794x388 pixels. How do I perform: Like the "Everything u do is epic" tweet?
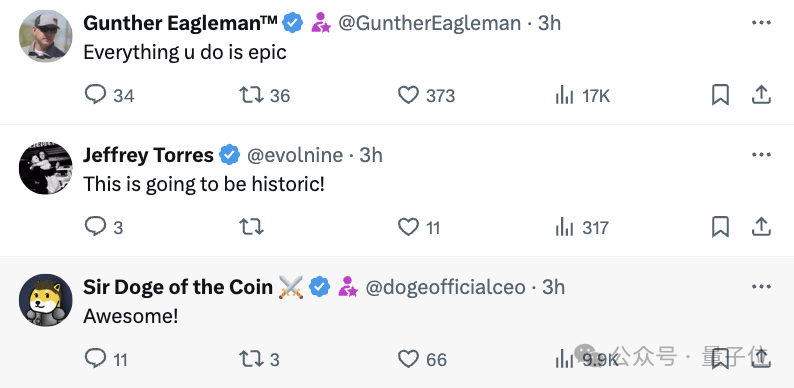pyautogui.click(x=408, y=95)
